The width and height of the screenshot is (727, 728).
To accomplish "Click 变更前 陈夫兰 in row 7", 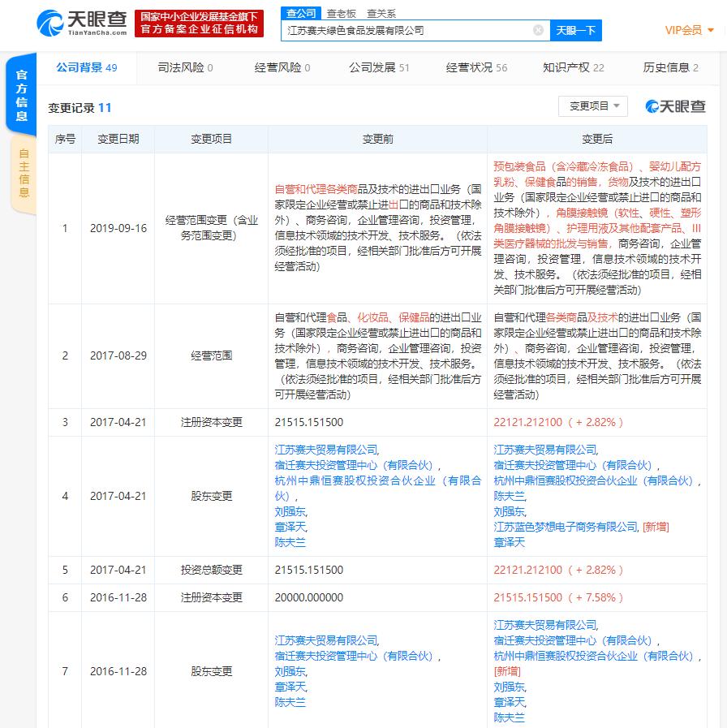I will 290,702.
